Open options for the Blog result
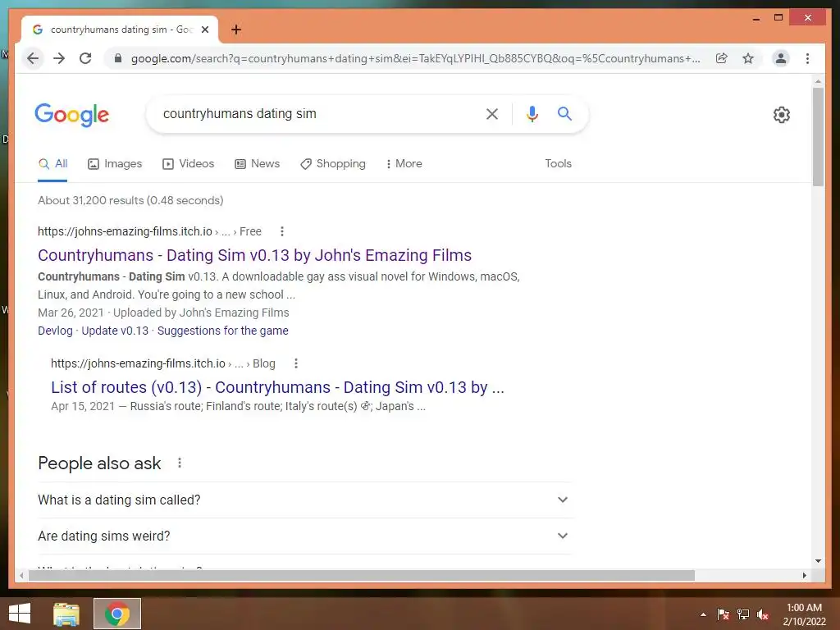840x630 pixels. click(x=295, y=363)
